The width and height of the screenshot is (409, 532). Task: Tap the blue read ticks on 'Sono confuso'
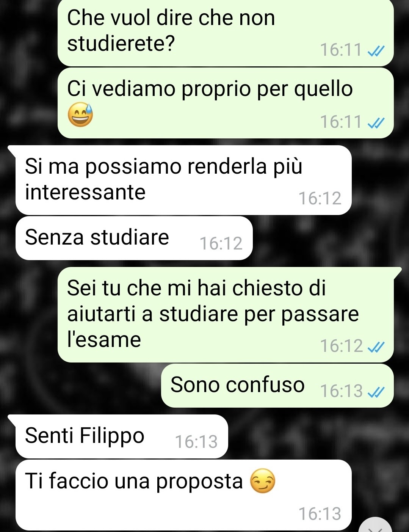click(376, 391)
